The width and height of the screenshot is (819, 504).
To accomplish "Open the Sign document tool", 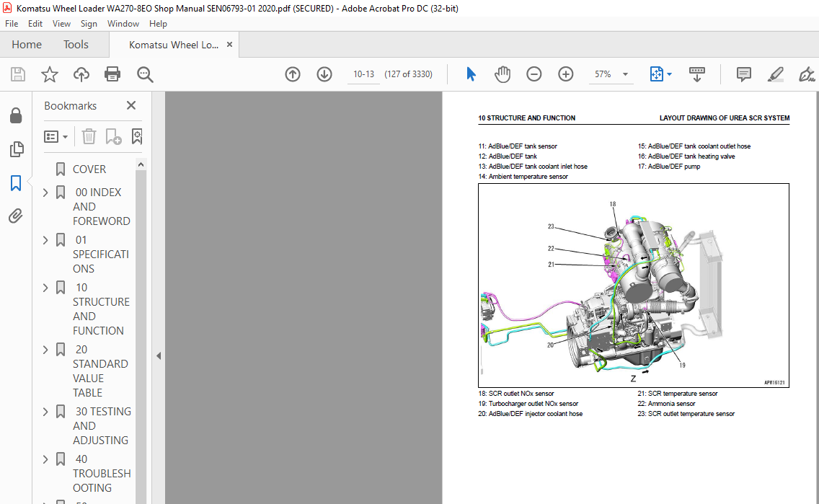I will click(x=807, y=74).
